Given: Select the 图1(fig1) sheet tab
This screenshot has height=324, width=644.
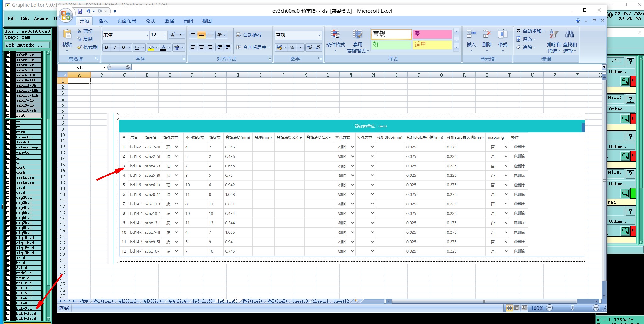Looking at the screenshot, I should coord(103,301).
